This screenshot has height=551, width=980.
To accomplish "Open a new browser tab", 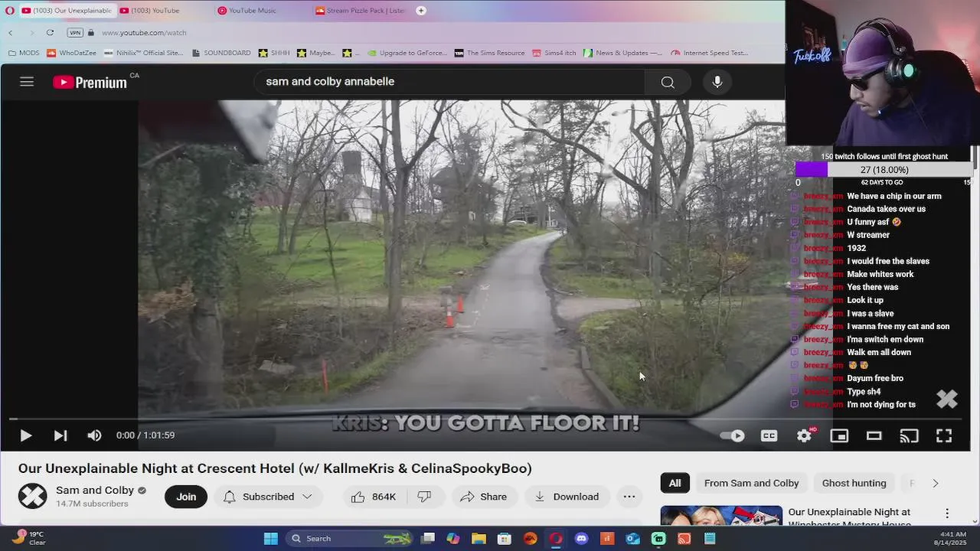I will tap(421, 11).
